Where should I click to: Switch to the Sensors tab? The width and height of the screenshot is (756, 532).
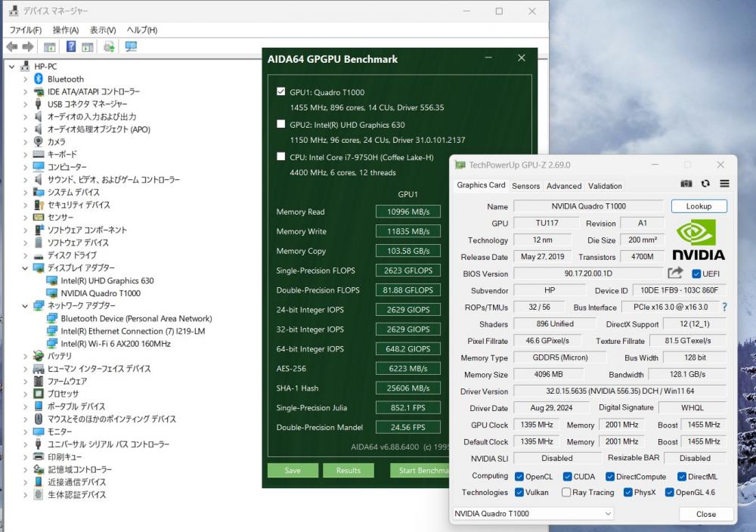[525, 186]
